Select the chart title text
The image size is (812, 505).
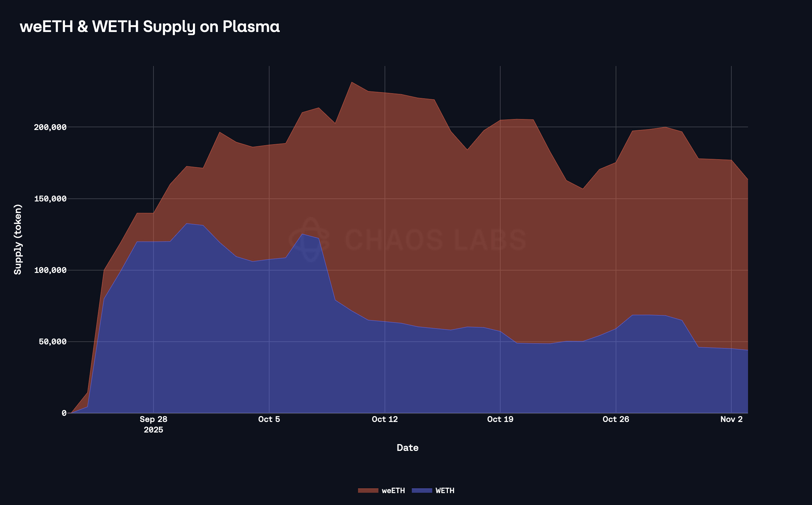(150, 27)
